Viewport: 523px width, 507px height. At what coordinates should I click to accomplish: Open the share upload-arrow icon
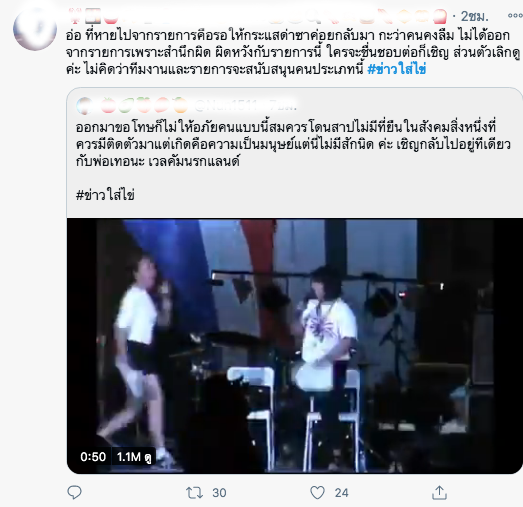[439, 493]
